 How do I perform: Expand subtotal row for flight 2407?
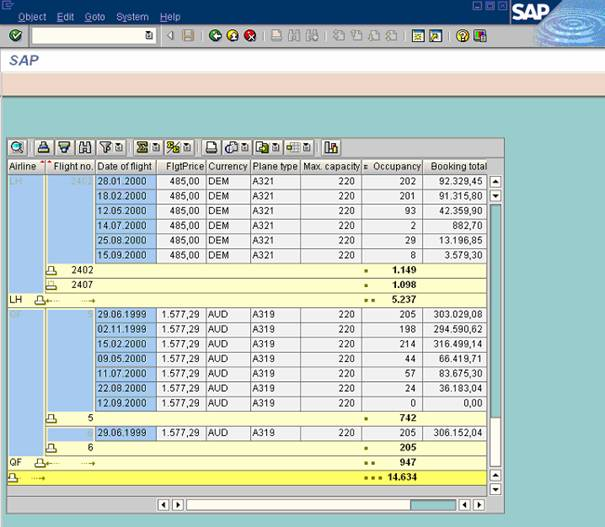(52, 285)
